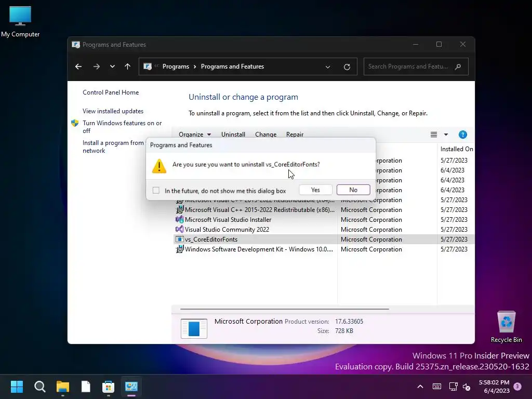The height and width of the screenshot is (399, 532).
Task: Expand the address bar history dropdown
Action: (328, 67)
